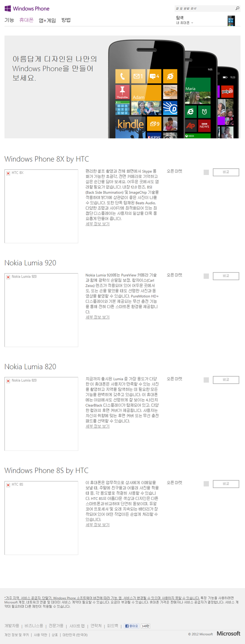Viewport: 245px width, 644px height.
Task: Open the 앱+게임 navigation tab
Action: (x=47, y=21)
